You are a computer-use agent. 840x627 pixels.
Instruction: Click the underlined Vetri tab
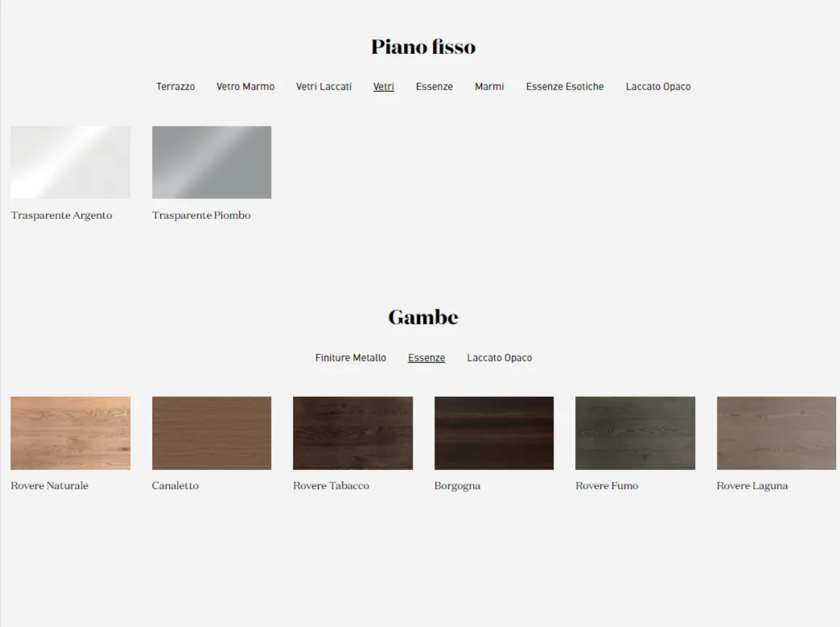(384, 87)
